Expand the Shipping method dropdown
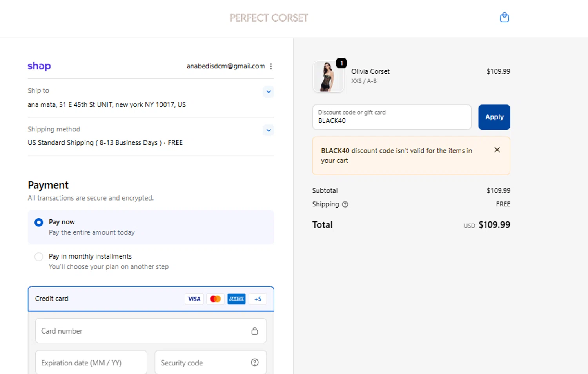 click(x=269, y=130)
